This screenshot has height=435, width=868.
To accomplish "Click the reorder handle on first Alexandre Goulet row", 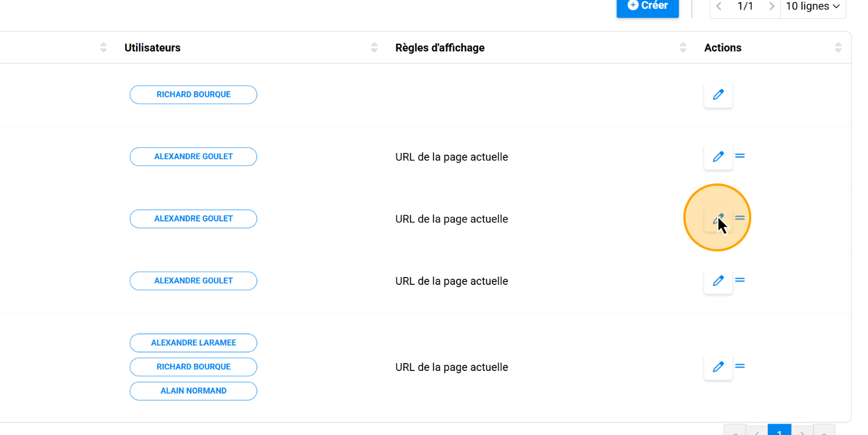I will tap(740, 156).
